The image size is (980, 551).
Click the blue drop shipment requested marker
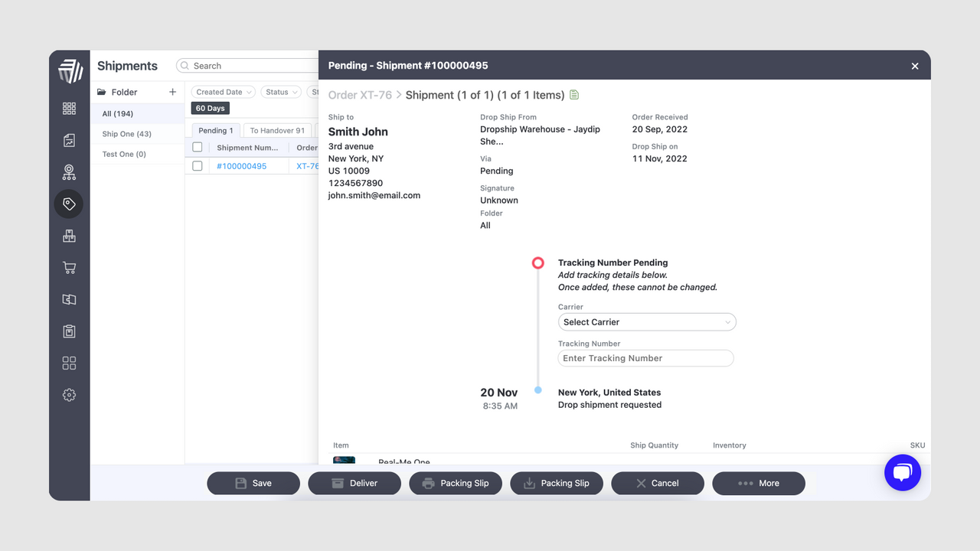click(538, 390)
